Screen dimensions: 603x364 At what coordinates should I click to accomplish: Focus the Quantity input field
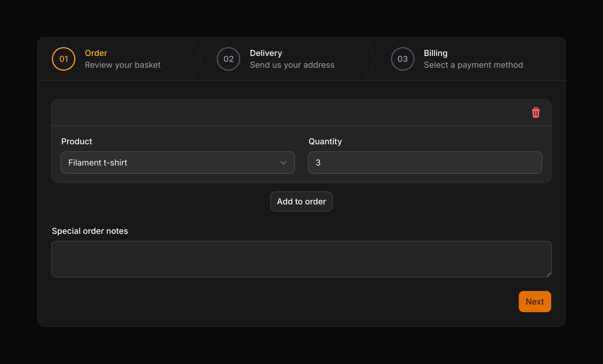(425, 163)
